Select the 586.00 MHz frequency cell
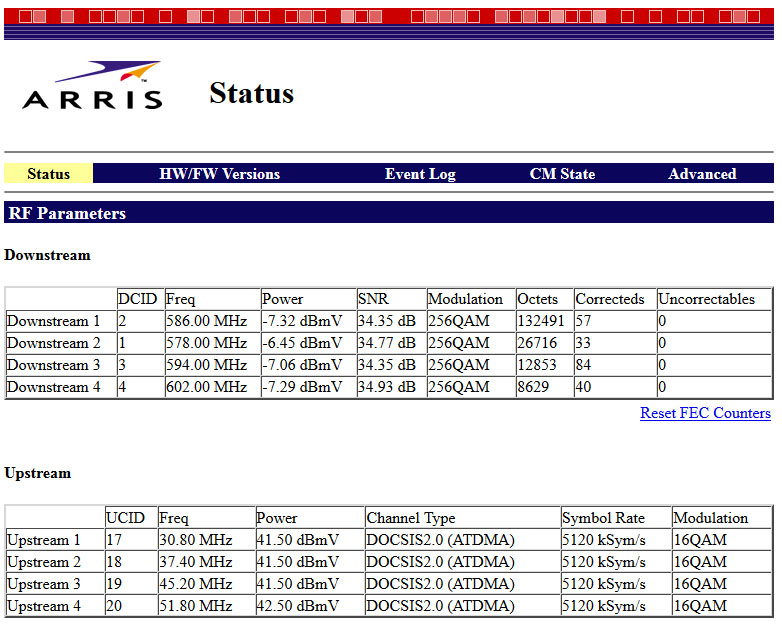 coord(206,321)
